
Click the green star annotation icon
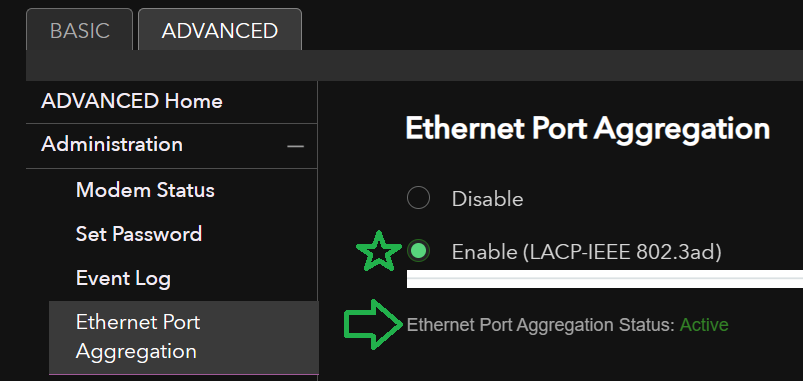378,251
